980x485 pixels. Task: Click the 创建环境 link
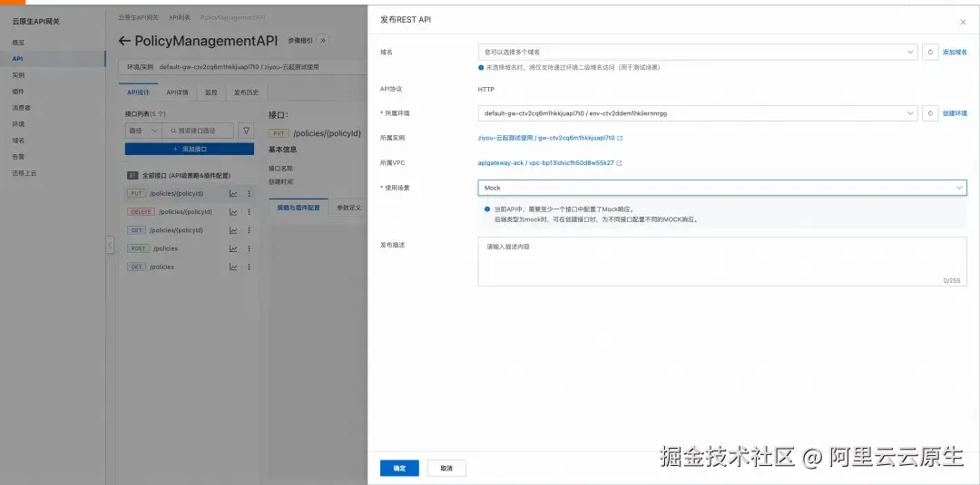[x=955, y=113]
